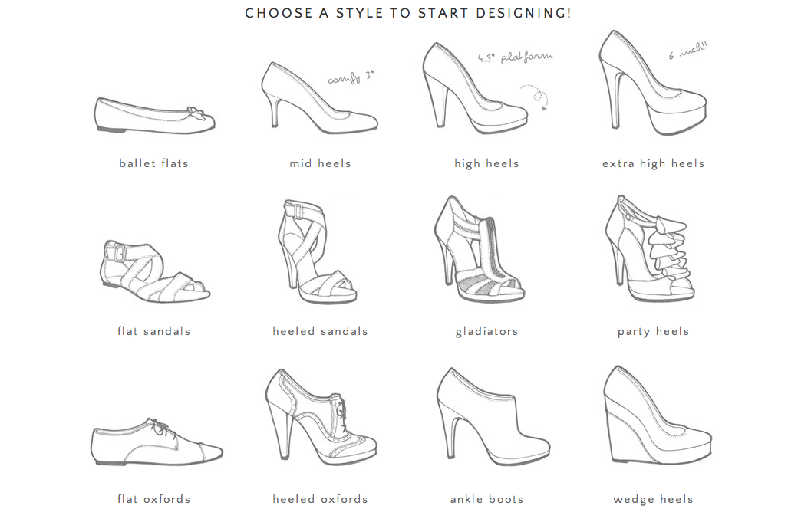Viewport: 811px width, 532px height.
Task: Select the flat oxfords shoe drawing
Action: [x=157, y=442]
